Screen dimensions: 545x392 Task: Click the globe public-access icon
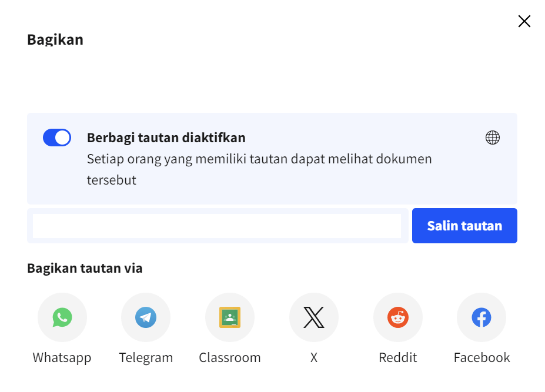[x=493, y=138]
